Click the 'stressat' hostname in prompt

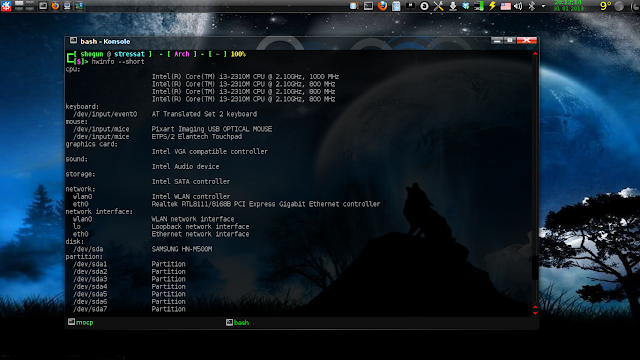pyautogui.click(x=129, y=54)
